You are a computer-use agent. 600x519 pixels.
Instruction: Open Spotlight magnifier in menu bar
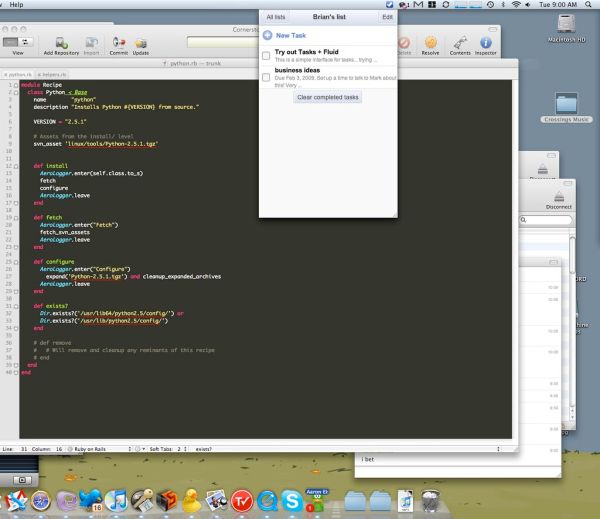589,5
